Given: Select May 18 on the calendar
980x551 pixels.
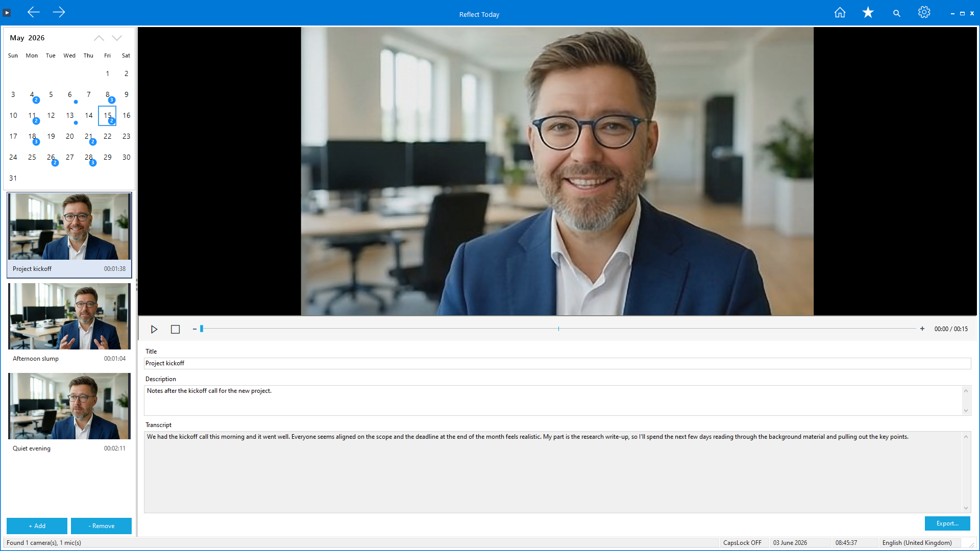Looking at the screenshot, I should (32, 137).
